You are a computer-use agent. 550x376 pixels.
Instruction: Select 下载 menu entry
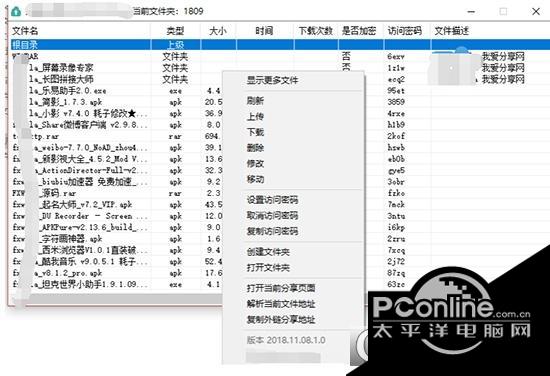click(x=255, y=132)
